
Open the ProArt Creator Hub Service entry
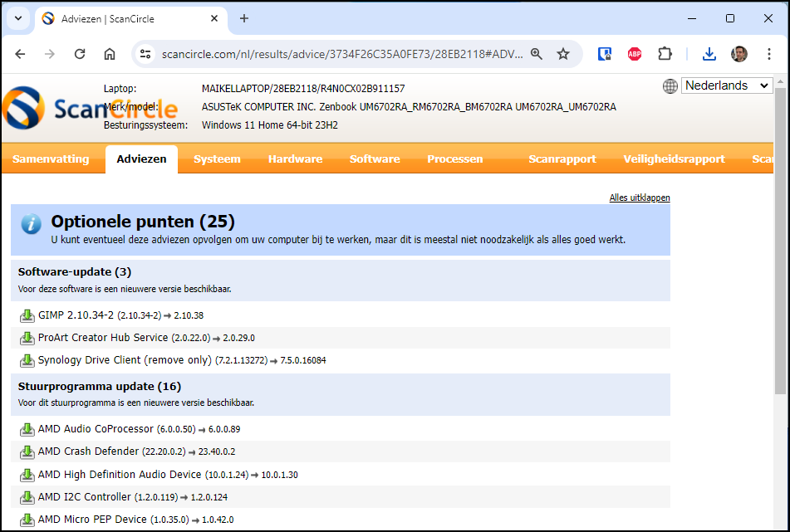click(x=146, y=338)
